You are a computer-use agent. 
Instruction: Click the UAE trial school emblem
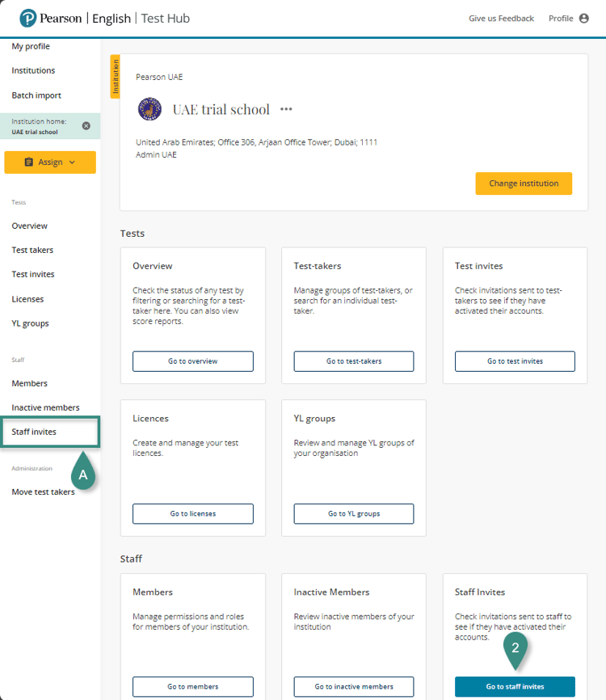coord(149,109)
